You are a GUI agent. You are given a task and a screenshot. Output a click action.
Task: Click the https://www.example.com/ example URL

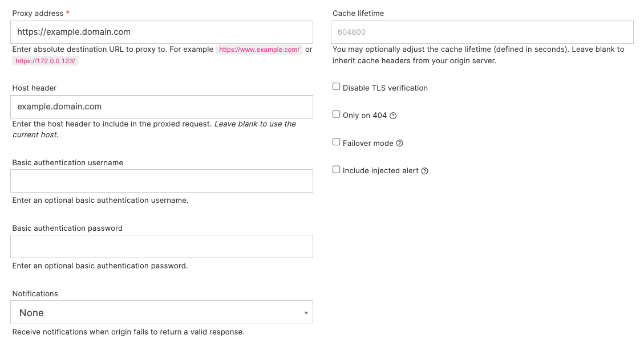click(x=259, y=50)
